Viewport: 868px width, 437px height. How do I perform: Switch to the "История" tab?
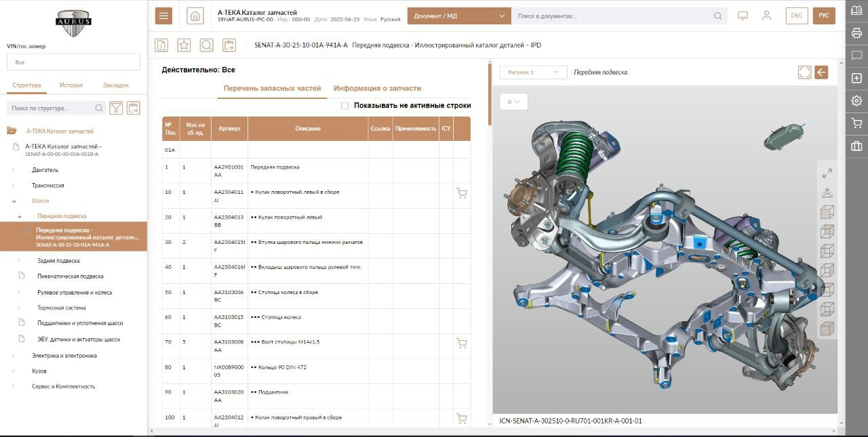coord(71,85)
